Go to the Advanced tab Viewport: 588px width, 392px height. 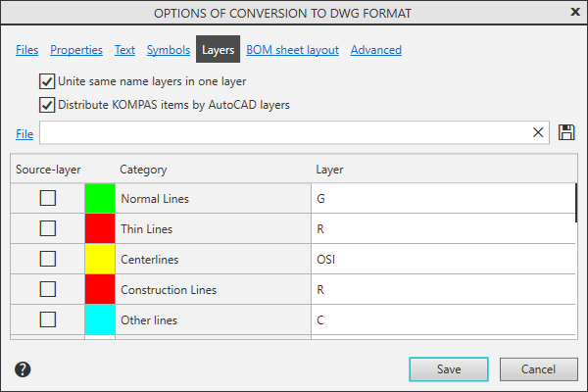point(375,50)
